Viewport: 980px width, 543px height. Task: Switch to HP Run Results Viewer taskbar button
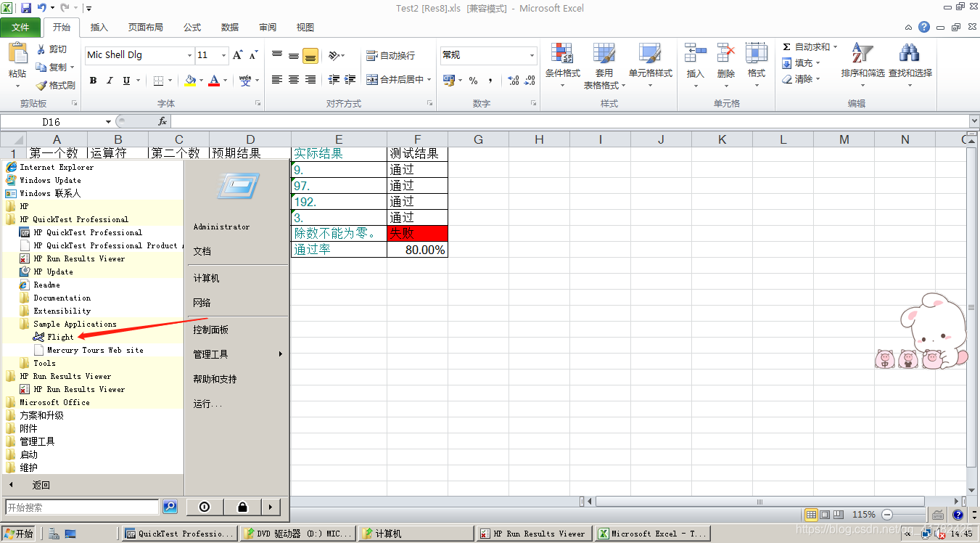pyautogui.click(x=535, y=534)
